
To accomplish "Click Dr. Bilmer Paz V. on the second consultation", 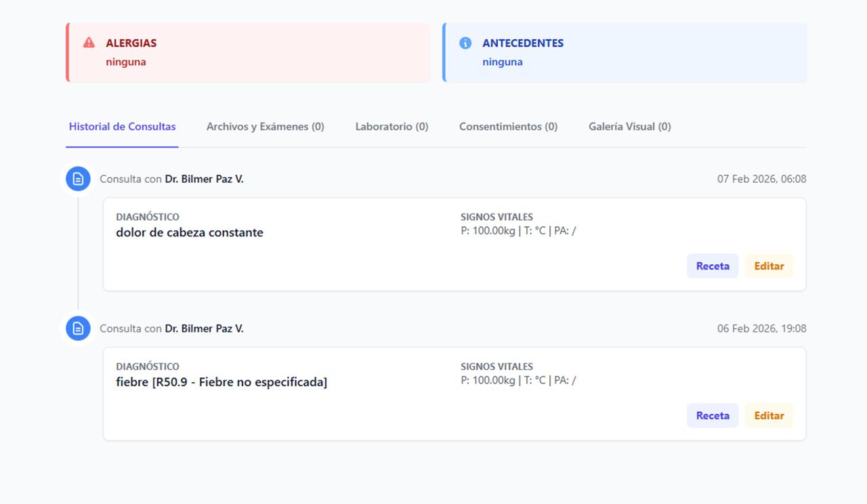I will point(204,328).
